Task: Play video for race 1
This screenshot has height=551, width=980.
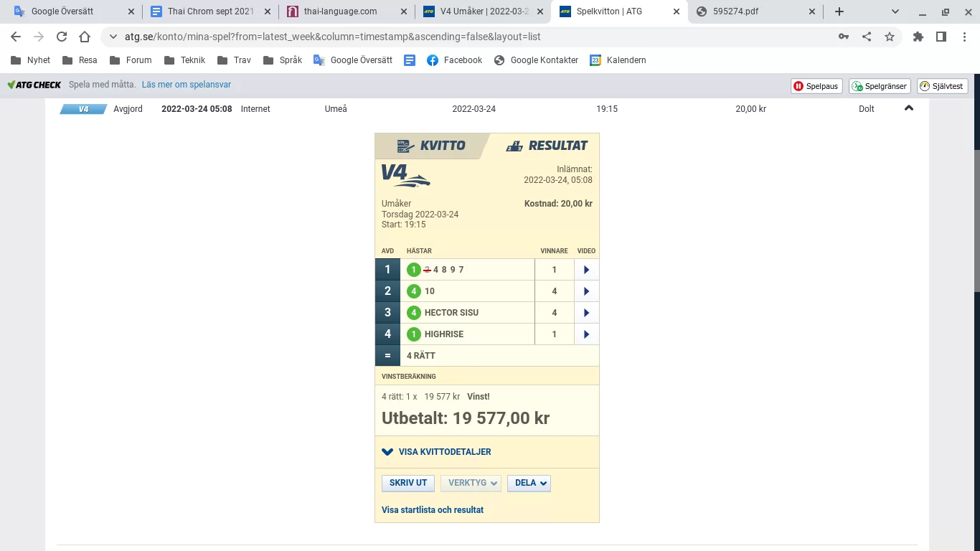Action: pyautogui.click(x=586, y=270)
